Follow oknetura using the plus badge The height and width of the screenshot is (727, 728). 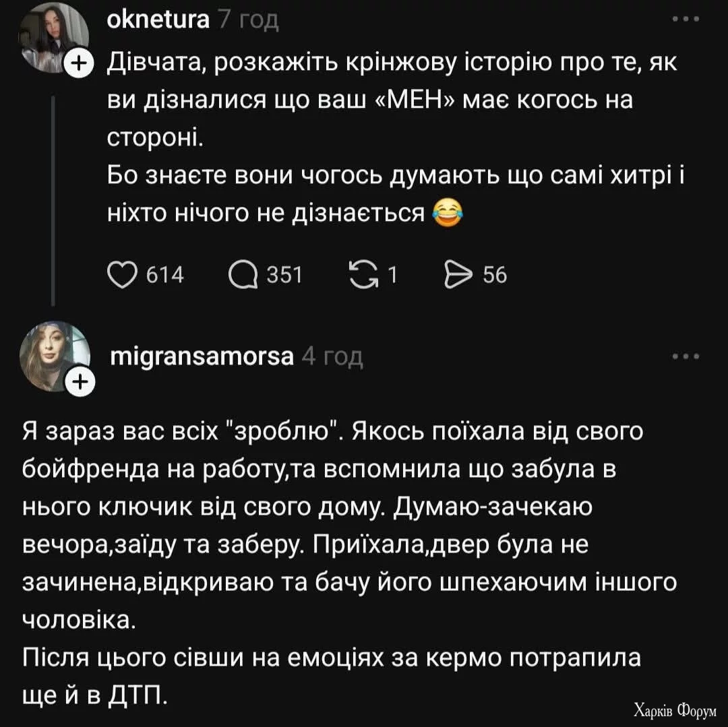click(x=80, y=63)
